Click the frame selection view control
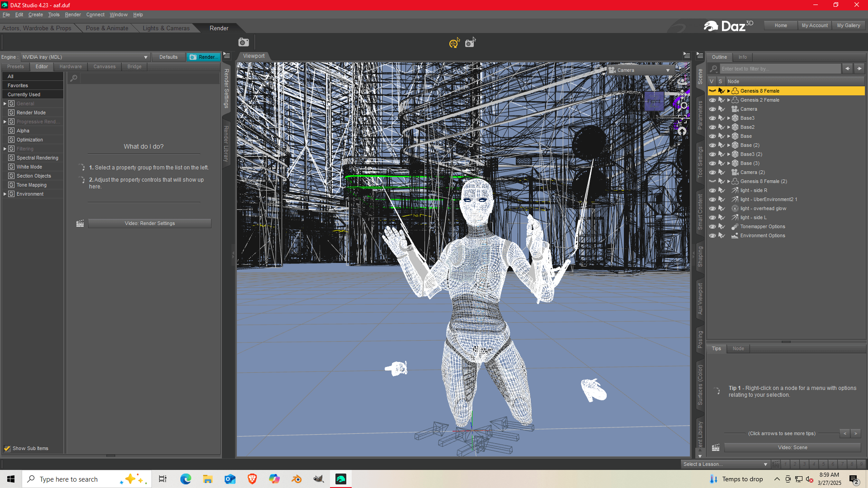The image size is (868, 488). coord(683,119)
